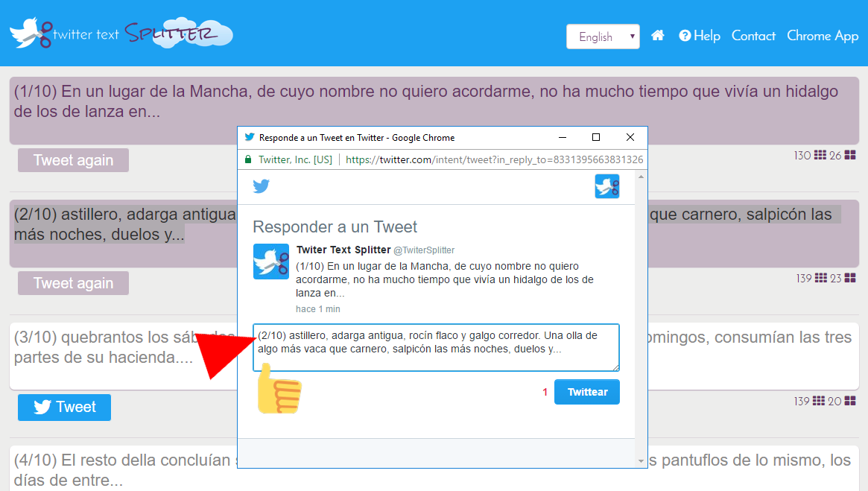
Task: Minimize the Twitter popup window
Action: pos(563,137)
